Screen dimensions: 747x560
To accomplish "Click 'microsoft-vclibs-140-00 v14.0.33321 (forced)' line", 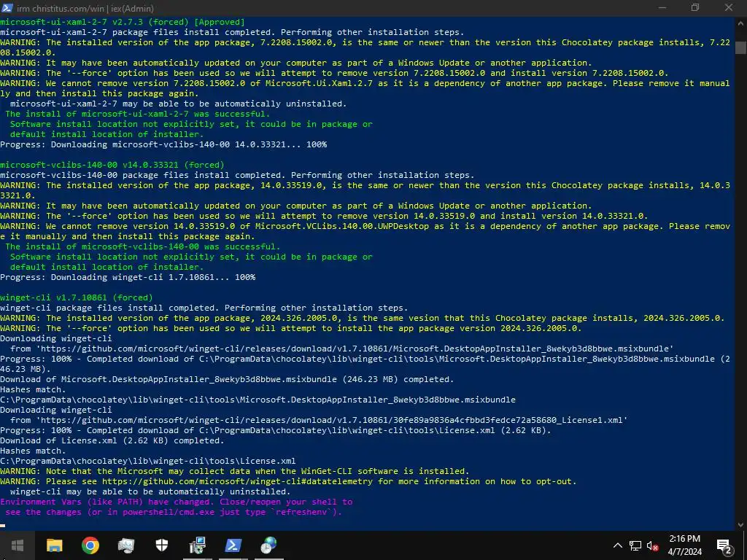I will pyautogui.click(x=112, y=165).
